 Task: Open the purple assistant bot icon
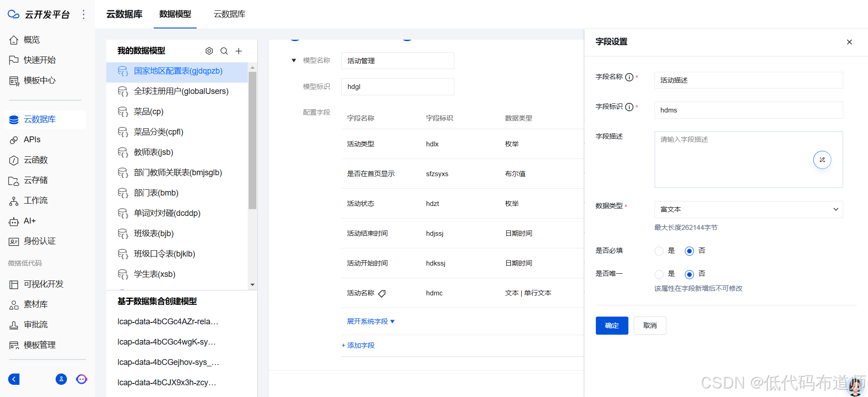point(81,379)
